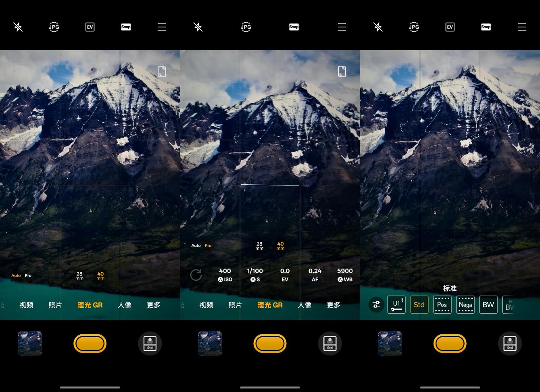Tap the flash-off icon in the filter screen

pos(378,27)
